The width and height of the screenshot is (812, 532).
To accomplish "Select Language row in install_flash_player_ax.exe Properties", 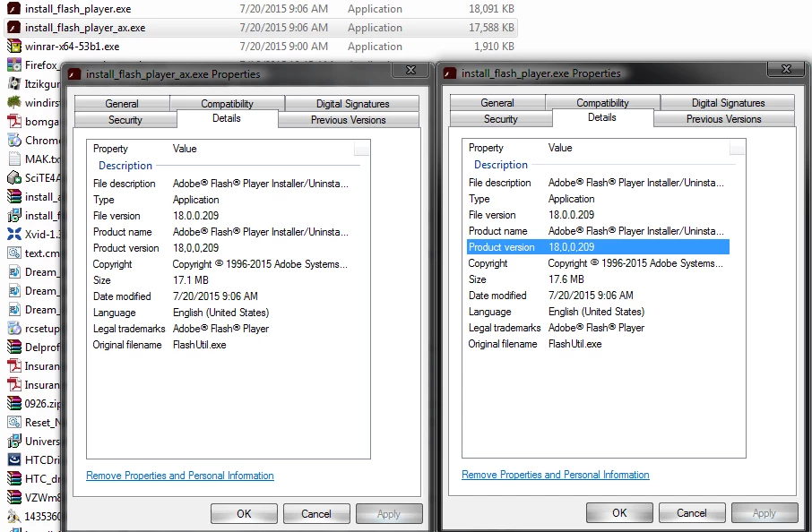I will click(222, 313).
